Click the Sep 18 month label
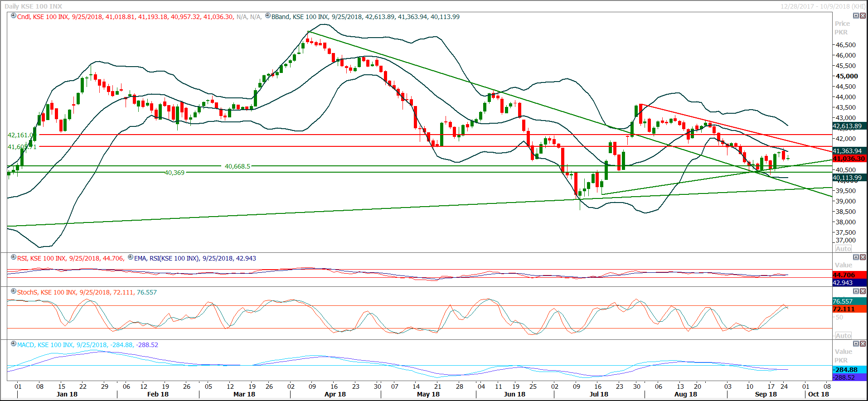 click(766, 394)
